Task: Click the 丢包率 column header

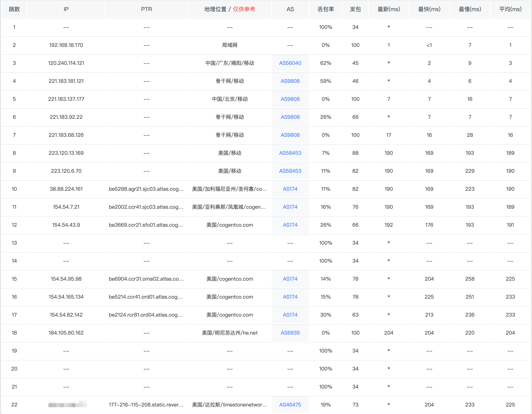Action: [x=326, y=9]
